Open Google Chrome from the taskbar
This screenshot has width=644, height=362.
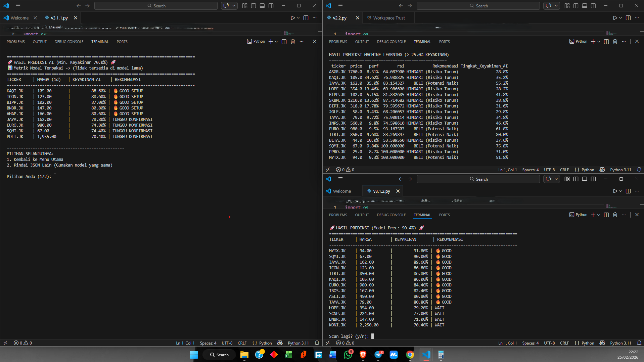tap(410, 355)
